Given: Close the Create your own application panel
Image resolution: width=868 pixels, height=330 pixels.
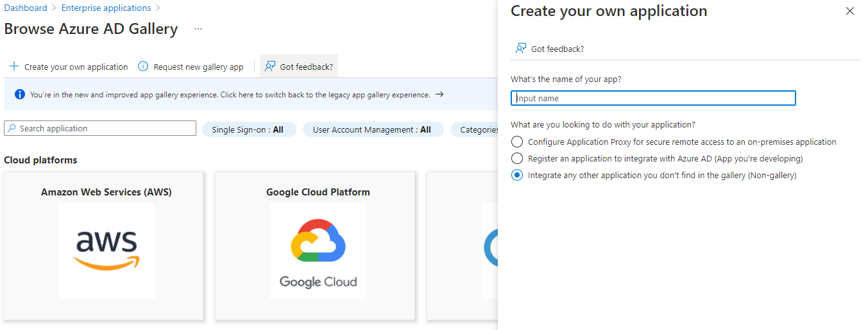Looking at the screenshot, I should pyautogui.click(x=850, y=11).
